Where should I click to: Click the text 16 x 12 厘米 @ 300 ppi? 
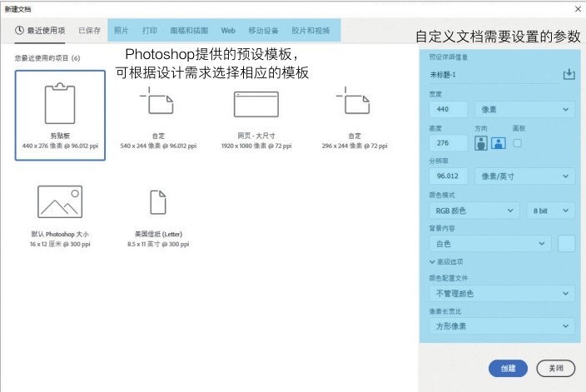click(x=60, y=244)
